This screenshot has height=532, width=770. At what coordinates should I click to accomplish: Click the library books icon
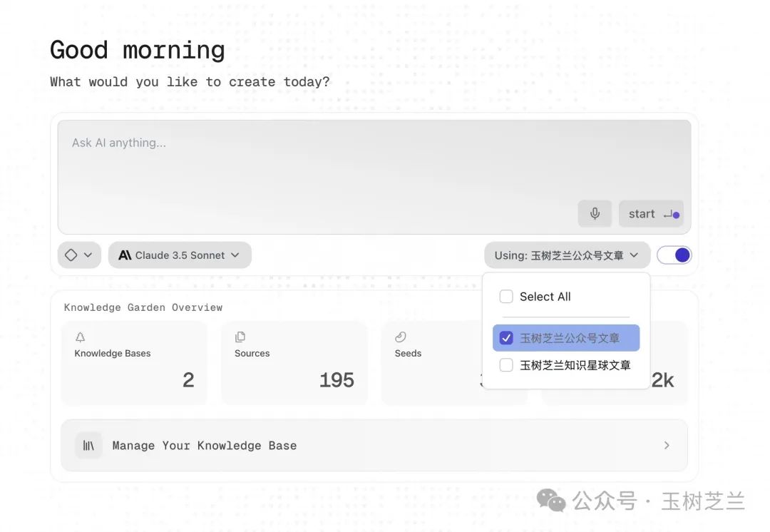tap(88, 446)
